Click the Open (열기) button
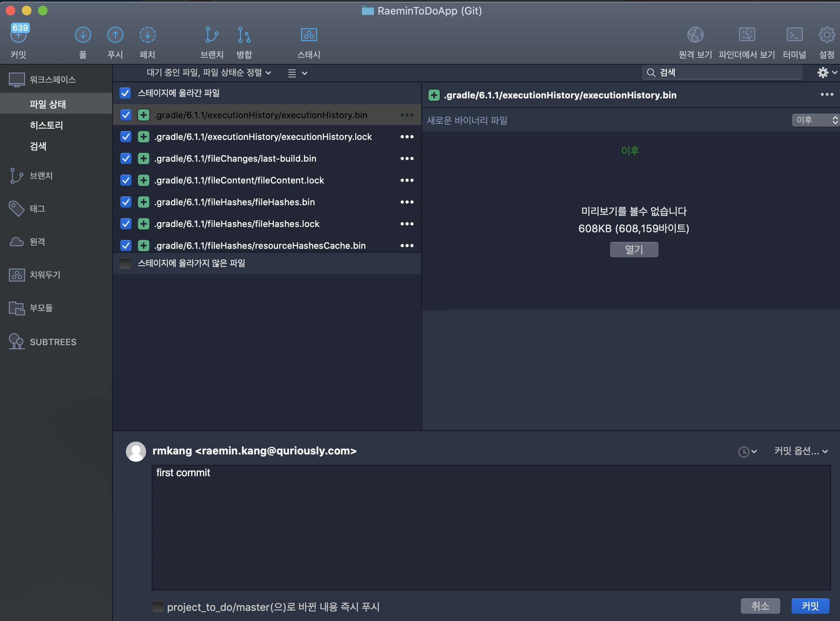 coord(634,250)
